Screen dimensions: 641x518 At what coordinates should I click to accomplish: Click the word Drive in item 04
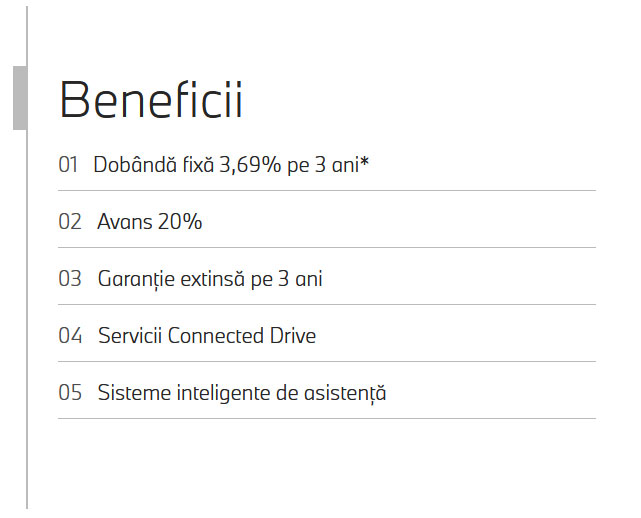[x=293, y=336]
